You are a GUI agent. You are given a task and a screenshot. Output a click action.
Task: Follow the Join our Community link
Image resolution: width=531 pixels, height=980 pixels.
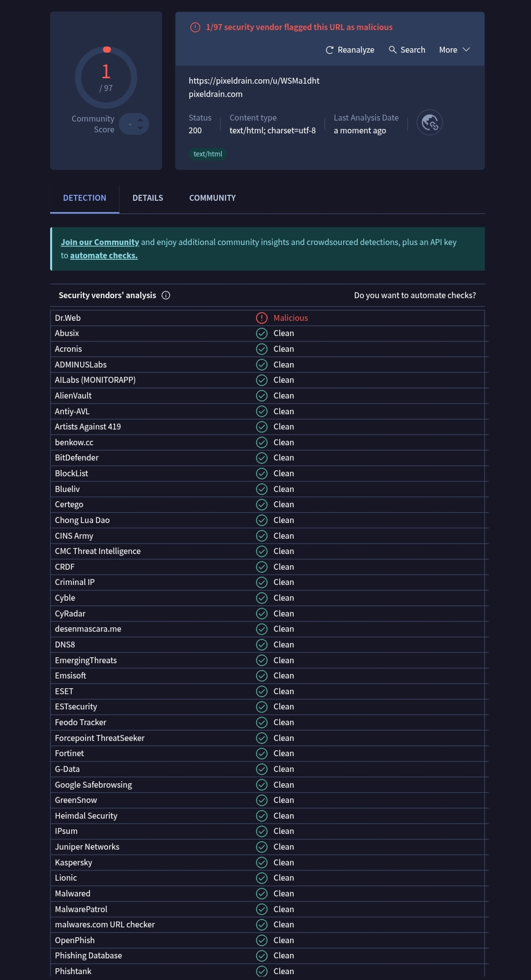100,242
